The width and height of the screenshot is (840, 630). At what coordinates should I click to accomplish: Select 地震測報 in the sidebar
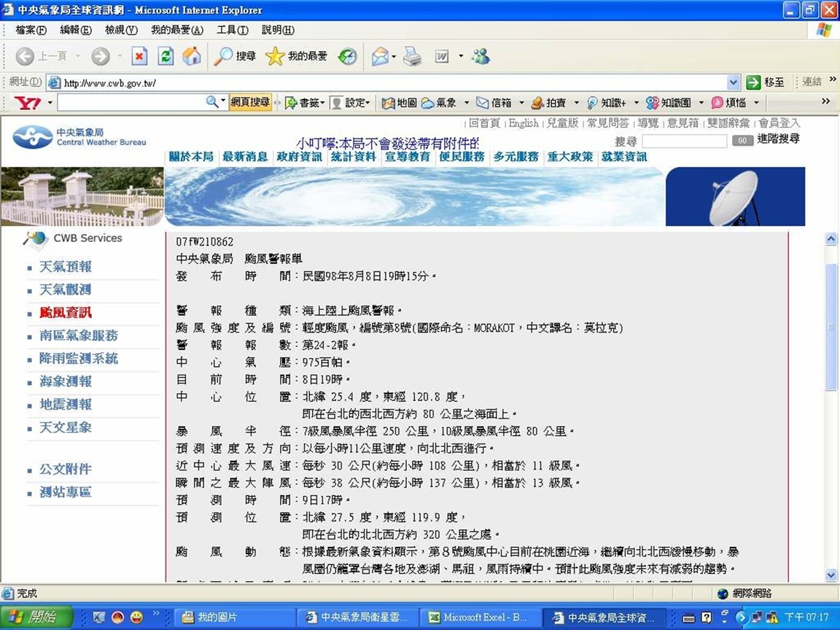66,405
